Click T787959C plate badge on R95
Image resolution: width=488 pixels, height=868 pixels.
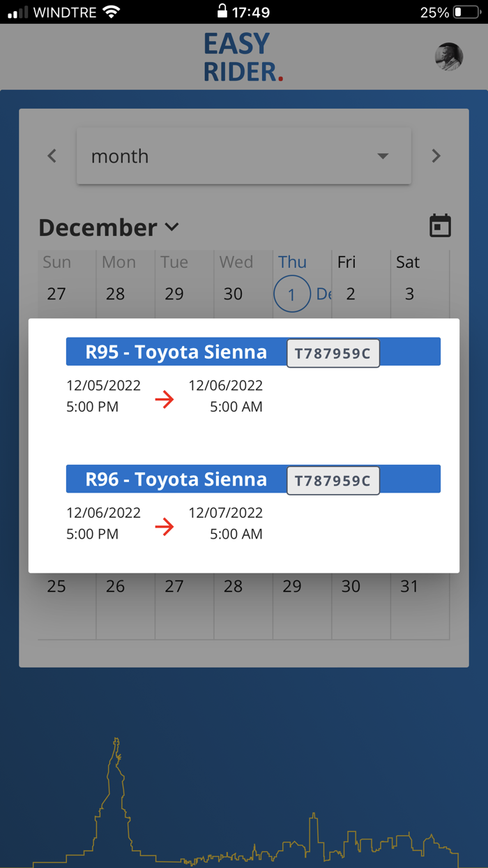pyautogui.click(x=333, y=353)
